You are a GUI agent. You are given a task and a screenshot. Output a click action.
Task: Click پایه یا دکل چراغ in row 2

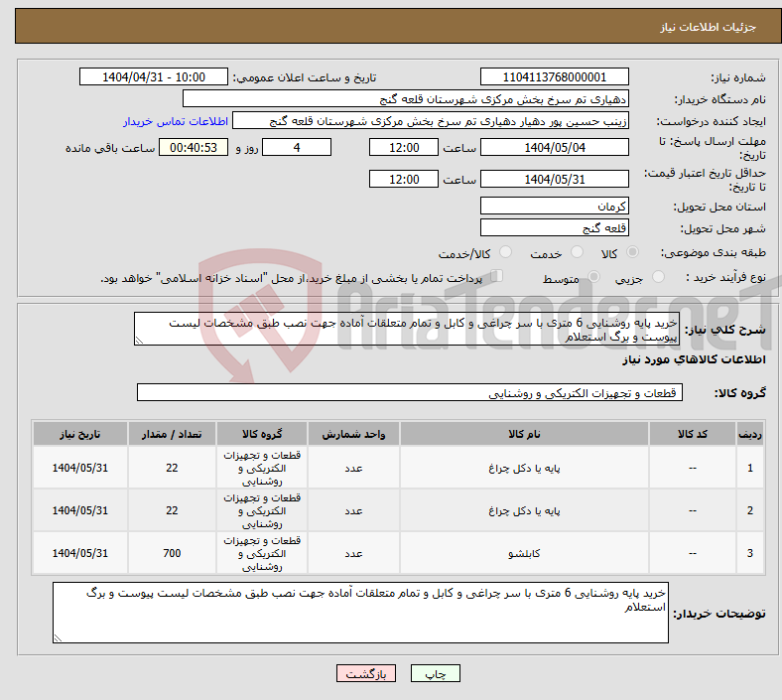[x=524, y=510]
